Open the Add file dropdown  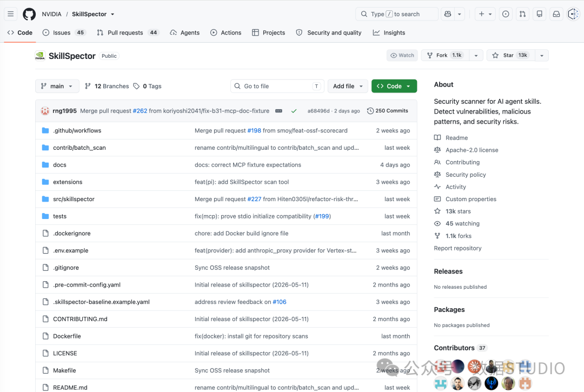(x=348, y=86)
